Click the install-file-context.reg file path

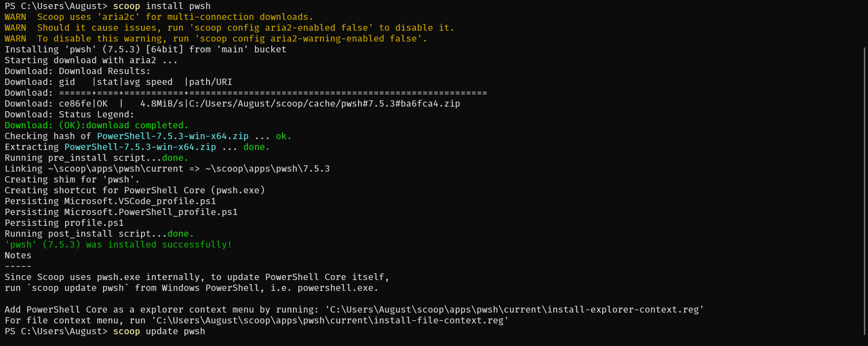[x=330, y=321]
